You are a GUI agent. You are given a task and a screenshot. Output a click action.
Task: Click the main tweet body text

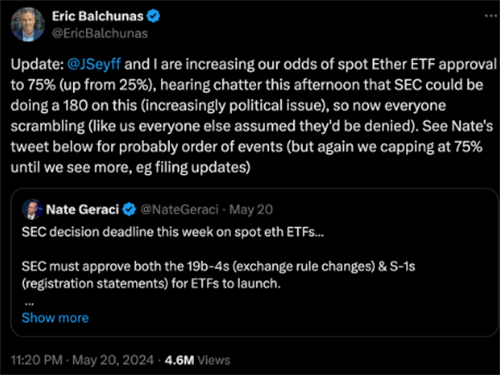[253, 116]
